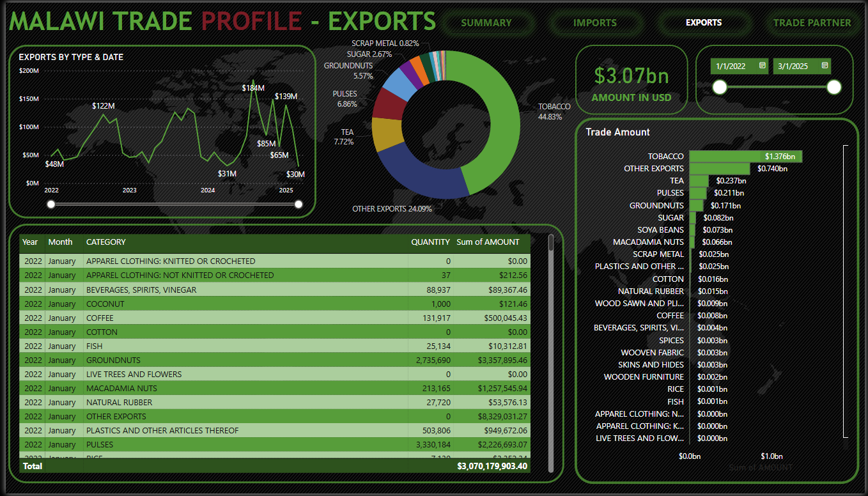Open the Trade Partner page

[812, 23]
